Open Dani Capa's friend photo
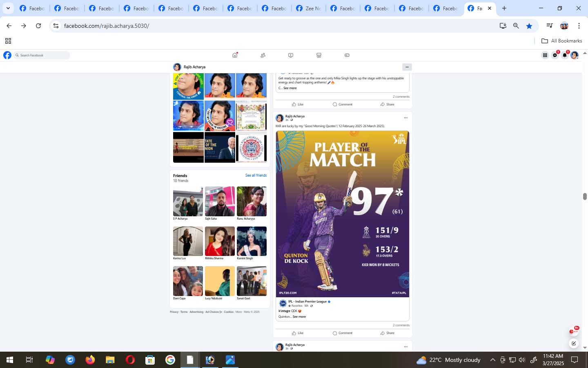This screenshot has width=588, height=368. (188, 281)
